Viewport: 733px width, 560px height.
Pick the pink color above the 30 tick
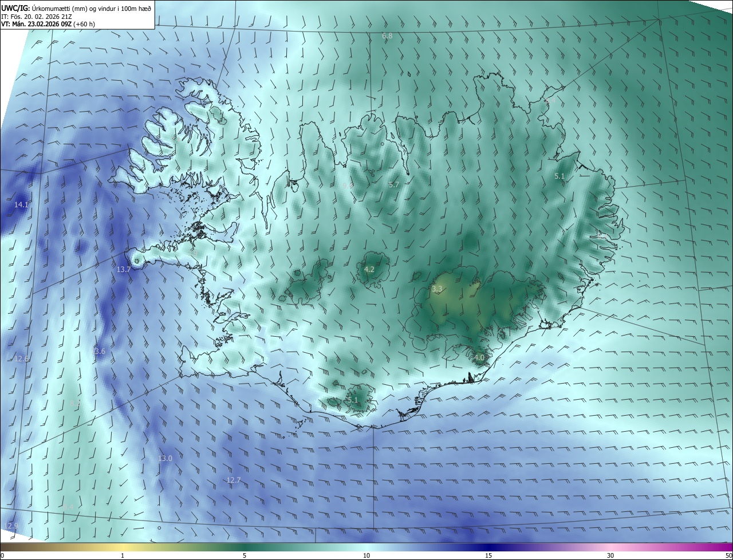coord(610,547)
